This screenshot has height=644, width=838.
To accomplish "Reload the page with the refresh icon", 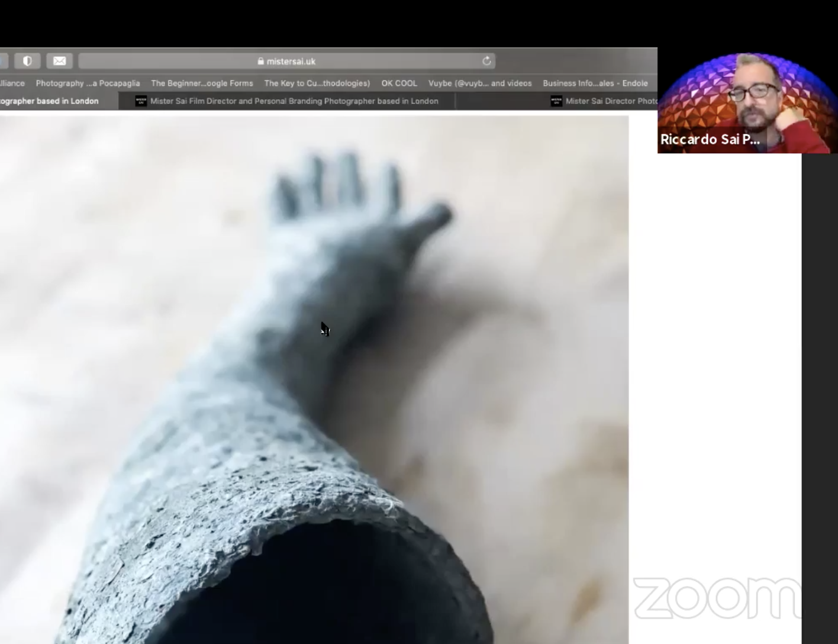I will [486, 61].
